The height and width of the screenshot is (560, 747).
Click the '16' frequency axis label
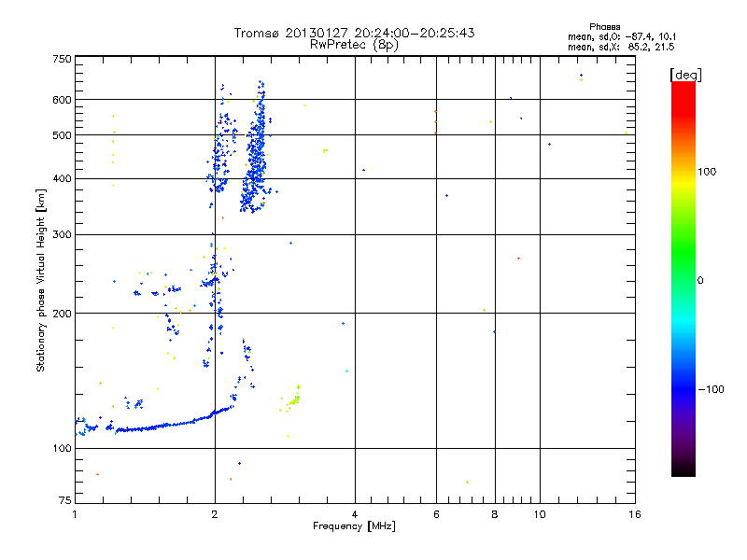635,514
